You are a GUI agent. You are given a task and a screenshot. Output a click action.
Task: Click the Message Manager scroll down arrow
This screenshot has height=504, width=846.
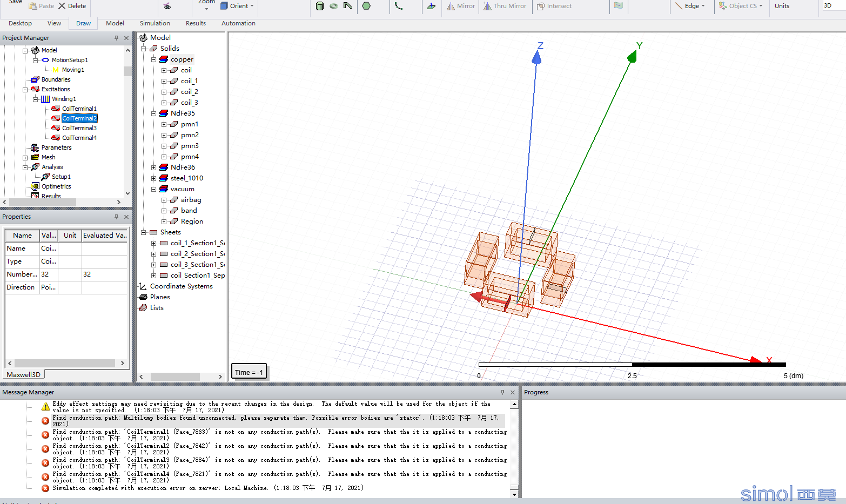514,494
